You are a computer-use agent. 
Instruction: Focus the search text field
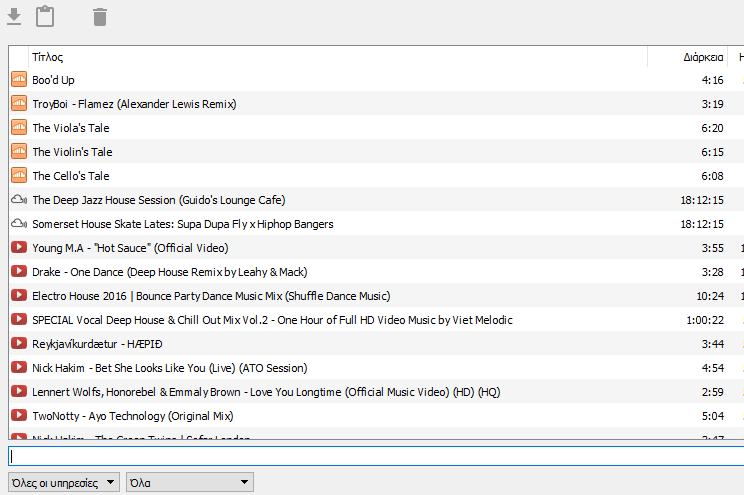(x=376, y=456)
